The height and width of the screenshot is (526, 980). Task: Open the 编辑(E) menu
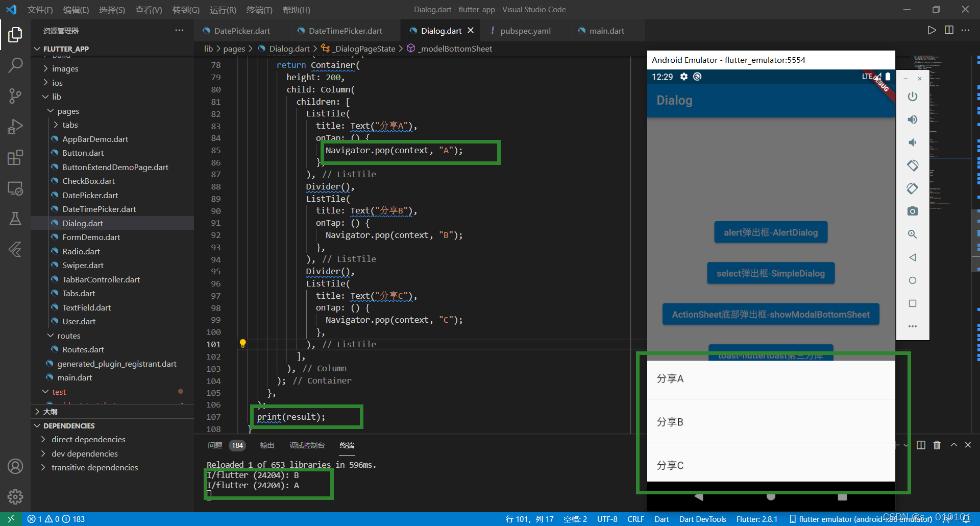pos(76,10)
